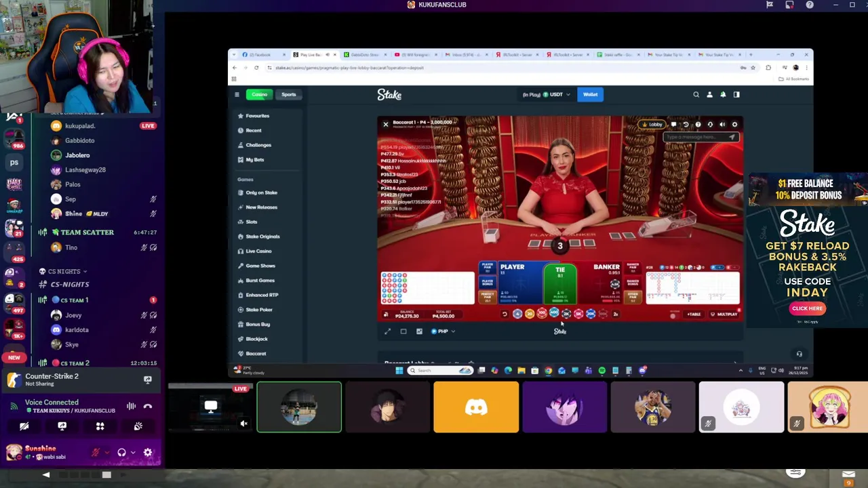Reload the Stake browser page

pyautogui.click(x=256, y=68)
